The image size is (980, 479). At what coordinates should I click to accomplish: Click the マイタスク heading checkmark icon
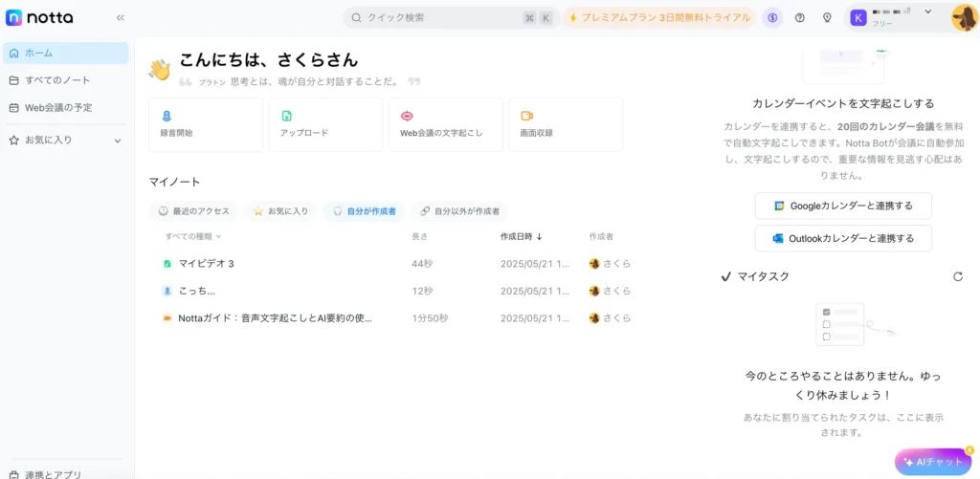(725, 276)
